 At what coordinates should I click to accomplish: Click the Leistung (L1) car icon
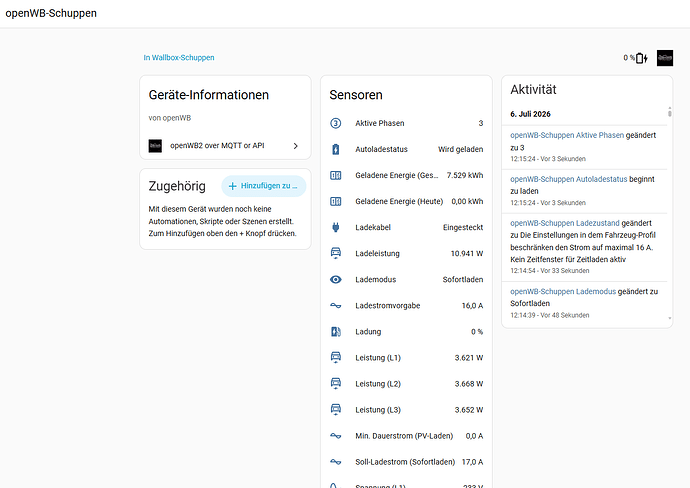[335, 358]
